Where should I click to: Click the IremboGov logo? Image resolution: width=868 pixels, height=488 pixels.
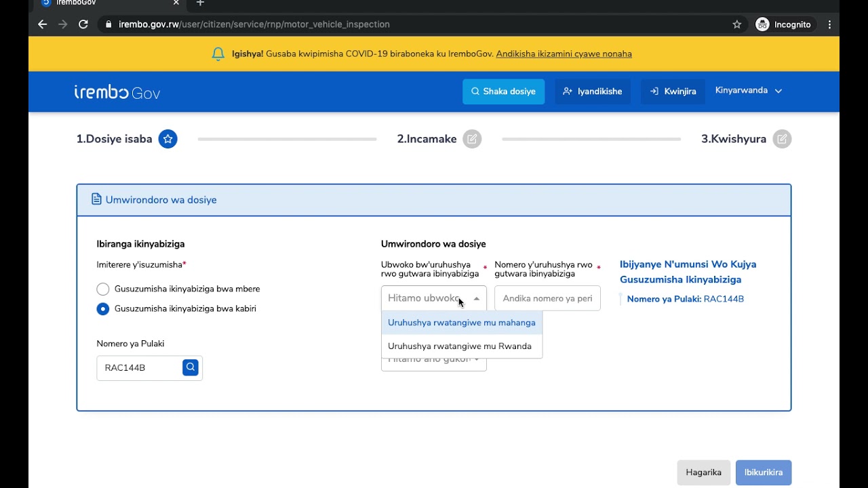117,92
